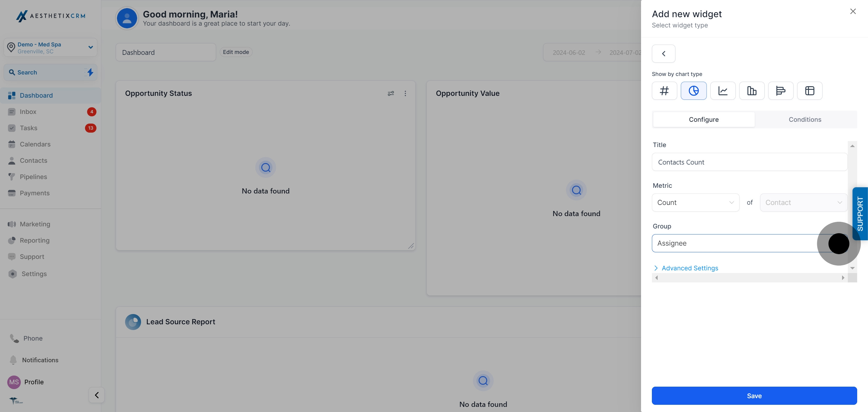Click the quick actions lightning bolt
Screen dimensions: 868x412
coord(90,72)
